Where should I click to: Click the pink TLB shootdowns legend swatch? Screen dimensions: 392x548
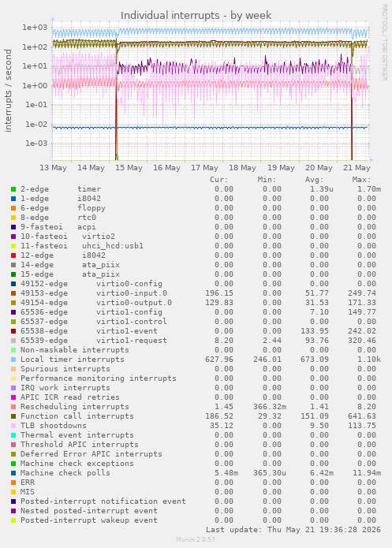coord(13,426)
